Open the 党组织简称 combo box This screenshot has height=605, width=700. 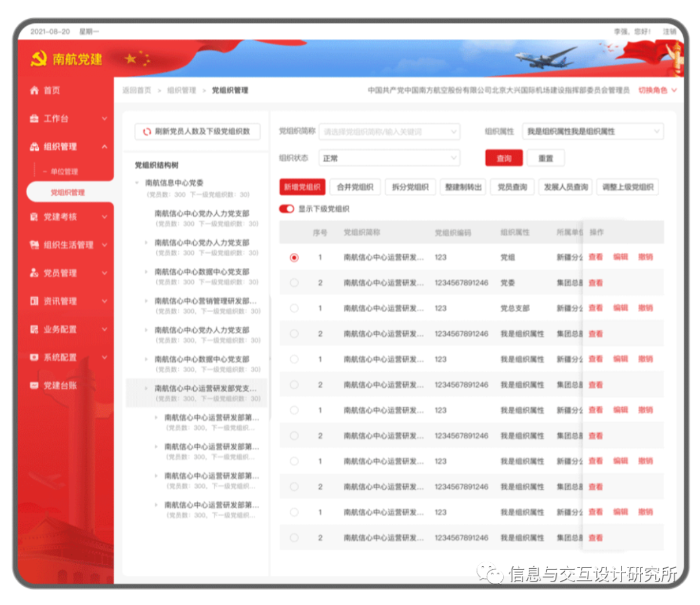[x=390, y=132]
